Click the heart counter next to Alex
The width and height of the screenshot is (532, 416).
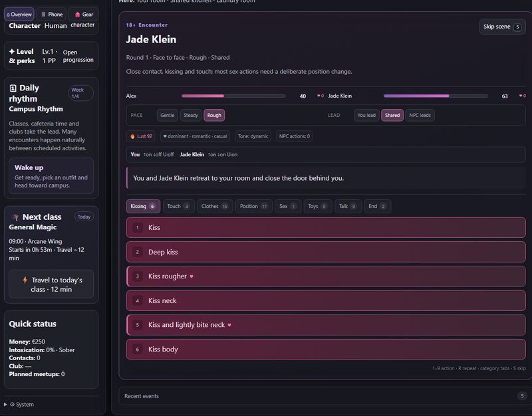(321, 96)
